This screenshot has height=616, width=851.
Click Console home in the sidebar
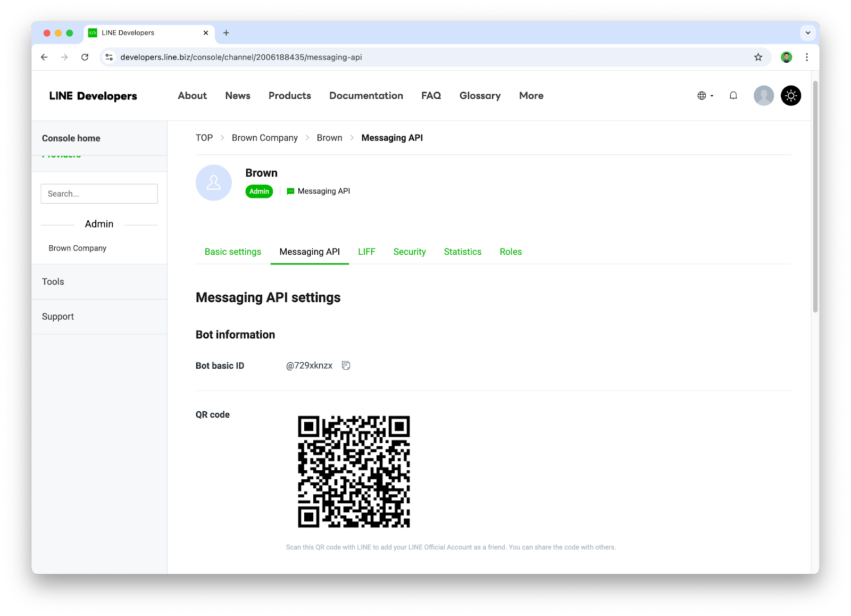(x=71, y=138)
